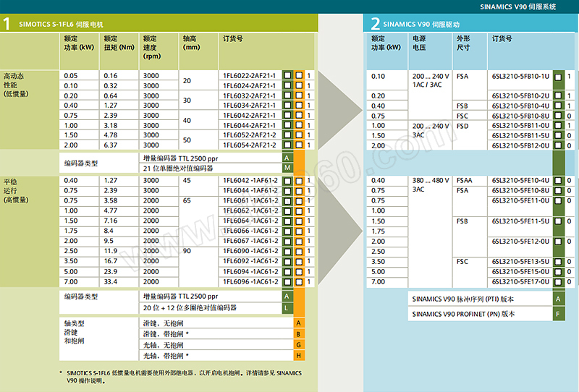Click order number 6SL3210-5FB10-8U
The width and height of the screenshot is (579, 392).
pos(520,116)
